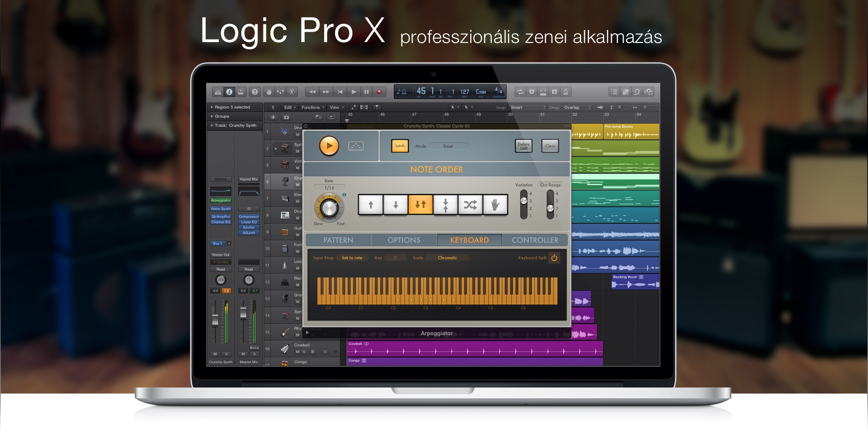Open the Key C dropdown
Screen dimensions: 868x434
[x=396, y=258]
